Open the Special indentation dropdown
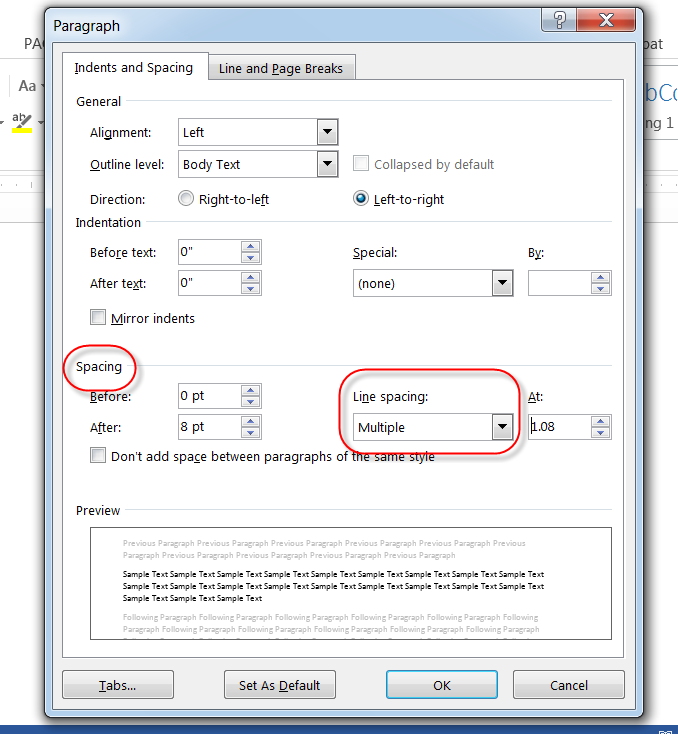 502,284
